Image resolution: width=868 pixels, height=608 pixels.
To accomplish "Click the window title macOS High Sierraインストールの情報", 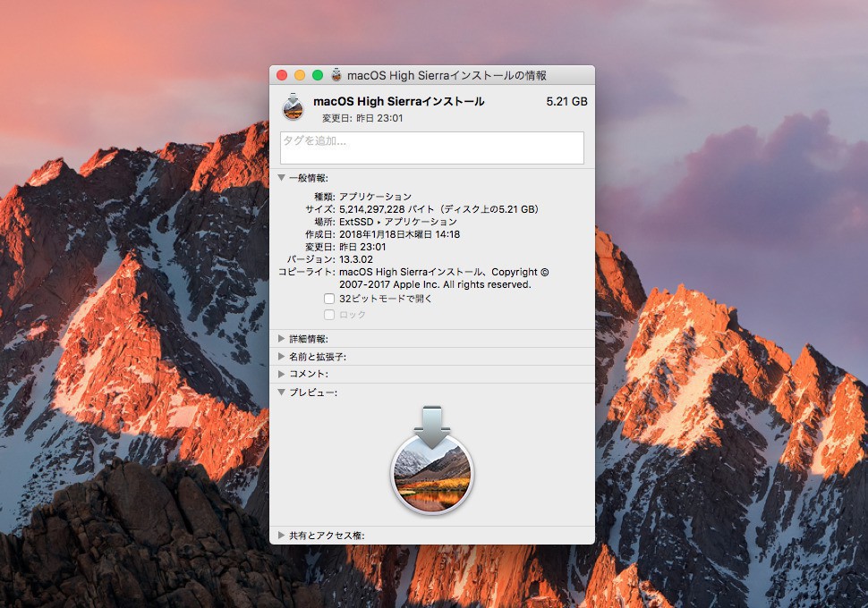I will pos(447,75).
